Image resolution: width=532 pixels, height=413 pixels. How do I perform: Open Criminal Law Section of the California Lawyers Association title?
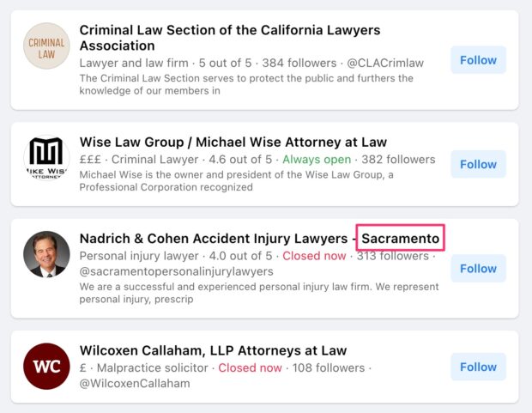(229, 38)
